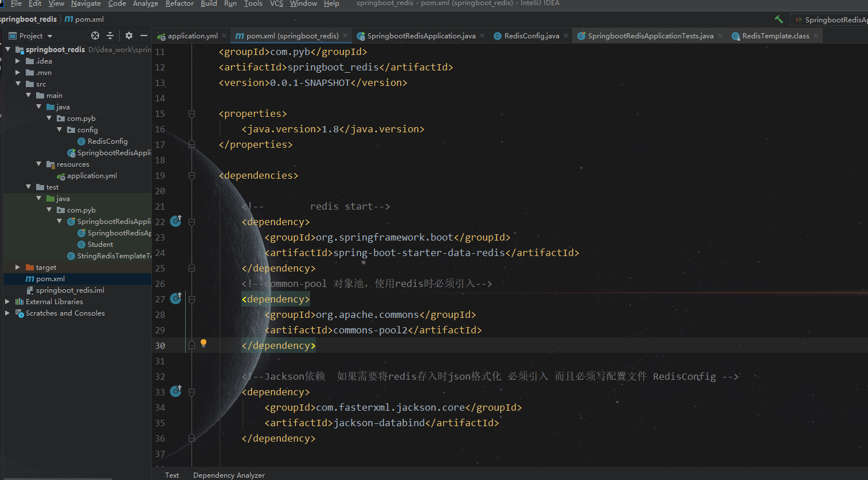This screenshot has width=868, height=480.
Task: Collapse all nodes in the Project panel
Action: tap(111, 36)
